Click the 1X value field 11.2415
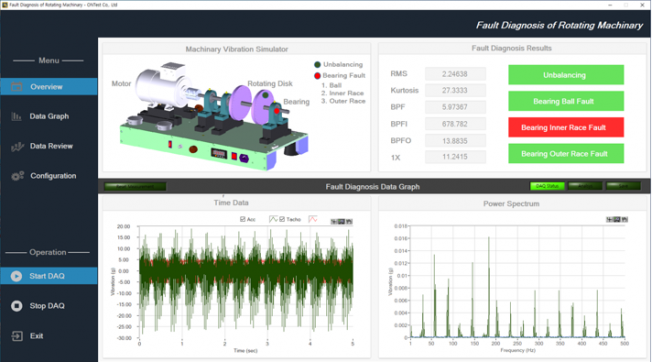 tap(455, 157)
